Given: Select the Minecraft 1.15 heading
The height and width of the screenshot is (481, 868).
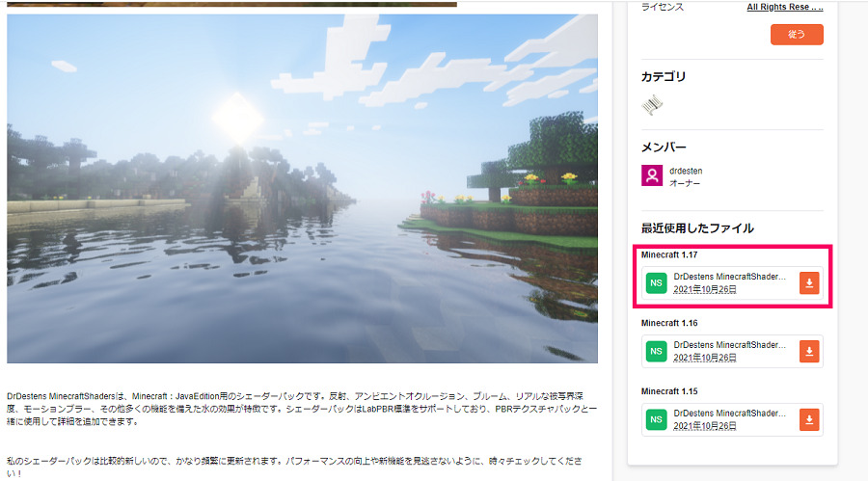Looking at the screenshot, I should pos(669,390).
